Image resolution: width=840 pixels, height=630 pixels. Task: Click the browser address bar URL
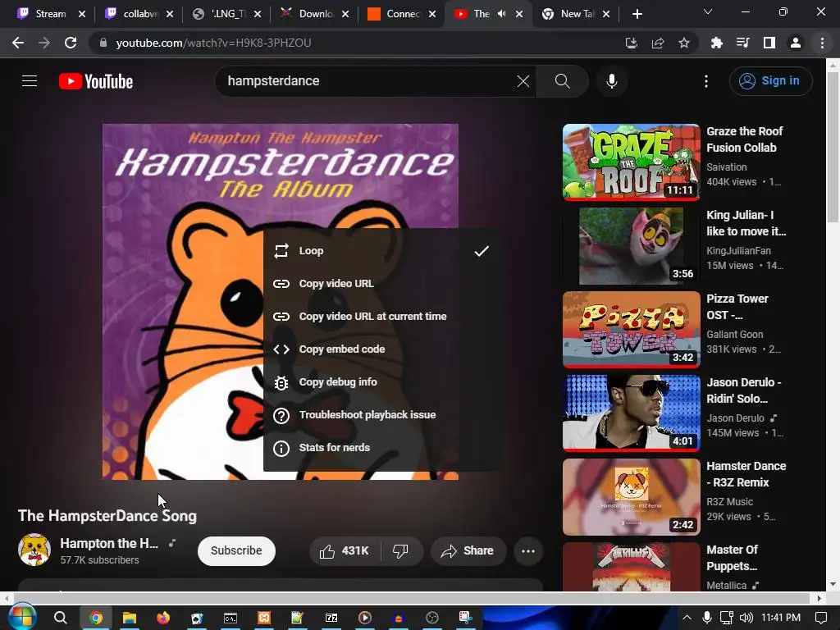(x=213, y=43)
